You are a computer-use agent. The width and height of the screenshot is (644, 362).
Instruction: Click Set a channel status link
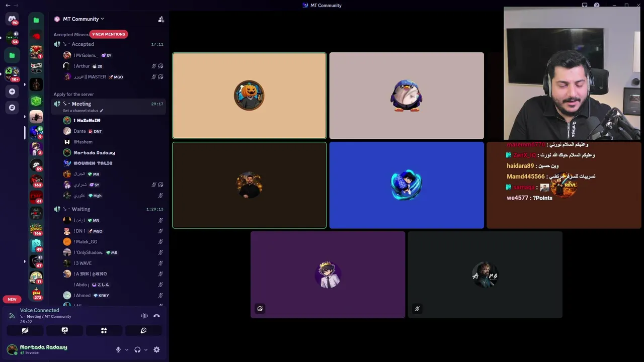point(83,111)
